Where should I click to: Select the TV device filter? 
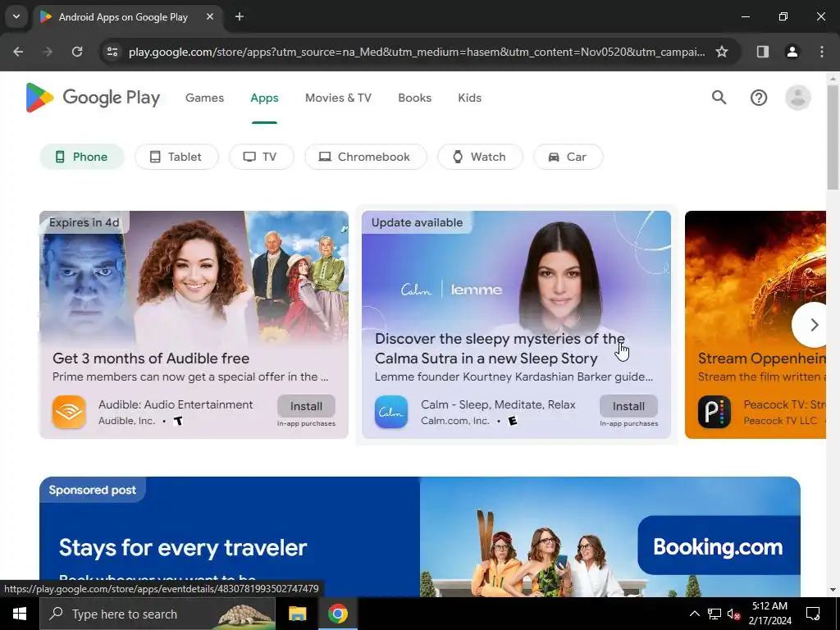(262, 157)
